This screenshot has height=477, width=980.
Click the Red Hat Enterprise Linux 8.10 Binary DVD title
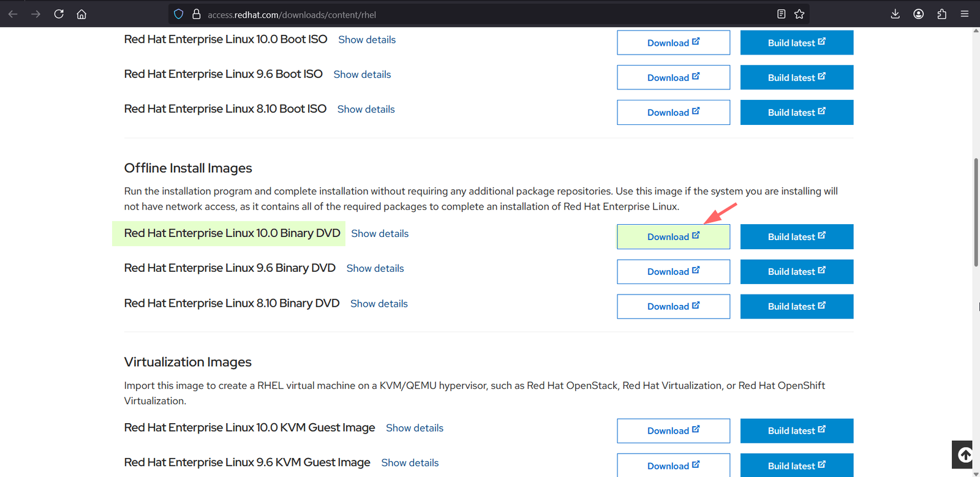tap(232, 303)
